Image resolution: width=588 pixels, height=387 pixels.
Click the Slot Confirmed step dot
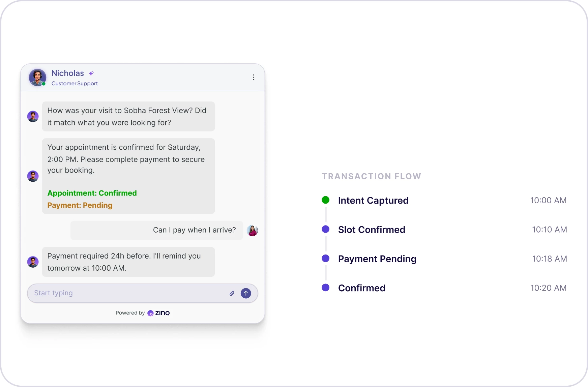(x=326, y=229)
